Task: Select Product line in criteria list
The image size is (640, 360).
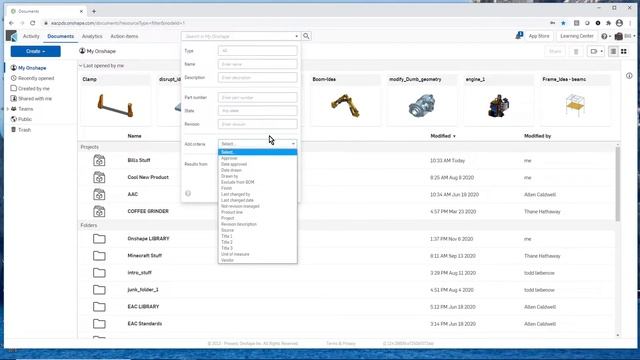Action: pos(258,212)
